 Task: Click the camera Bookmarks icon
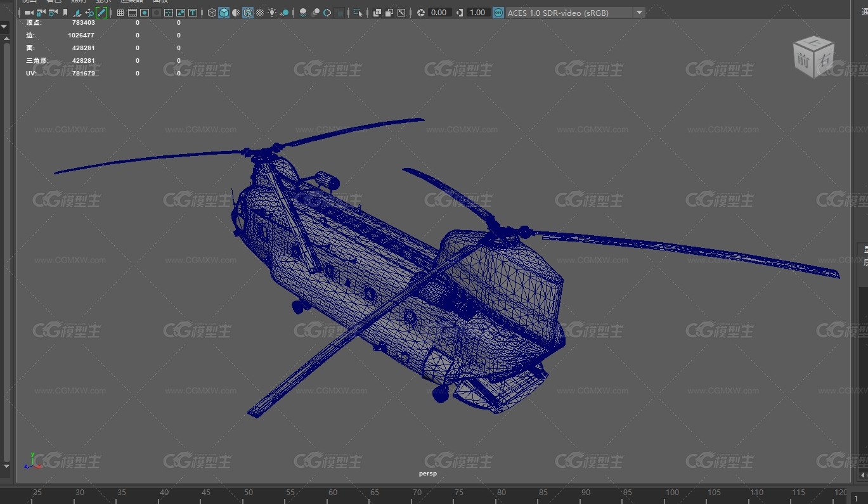click(x=65, y=13)
